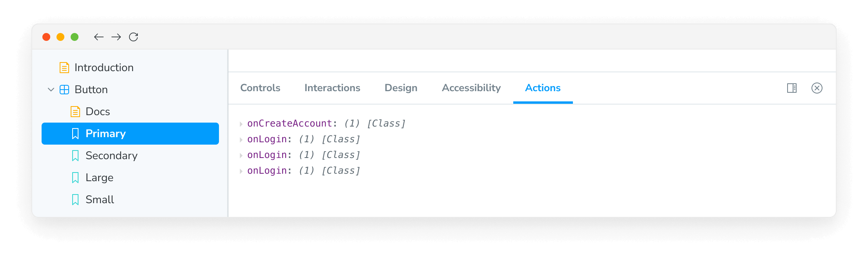Expand the first onLogin action entry
This screenshot has height=257, width=868.
(x=241, y=139)
